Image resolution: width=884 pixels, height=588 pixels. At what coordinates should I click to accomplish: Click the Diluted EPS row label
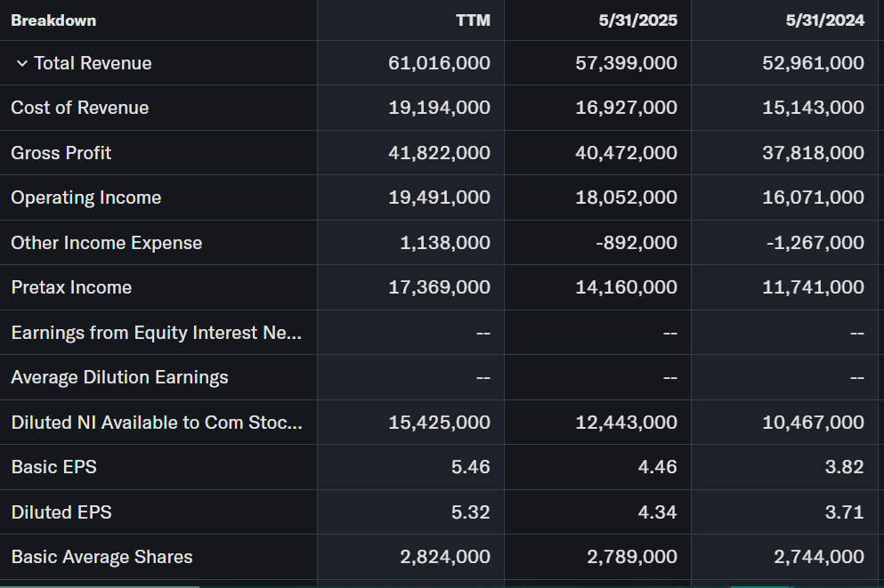pyautogui.click(x=61, y=512)
